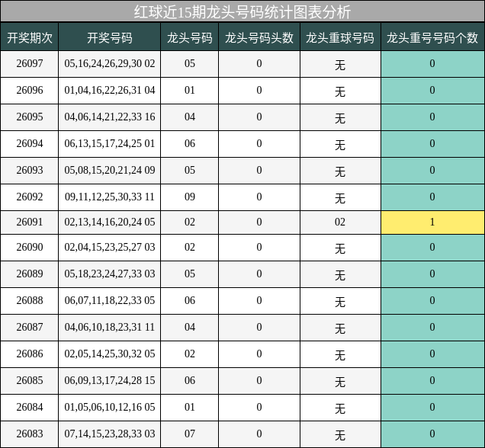Viewport: 485px width, 448px height.
Task: Click the 龙头重号号码个数 column header
Action: [432, 37]
